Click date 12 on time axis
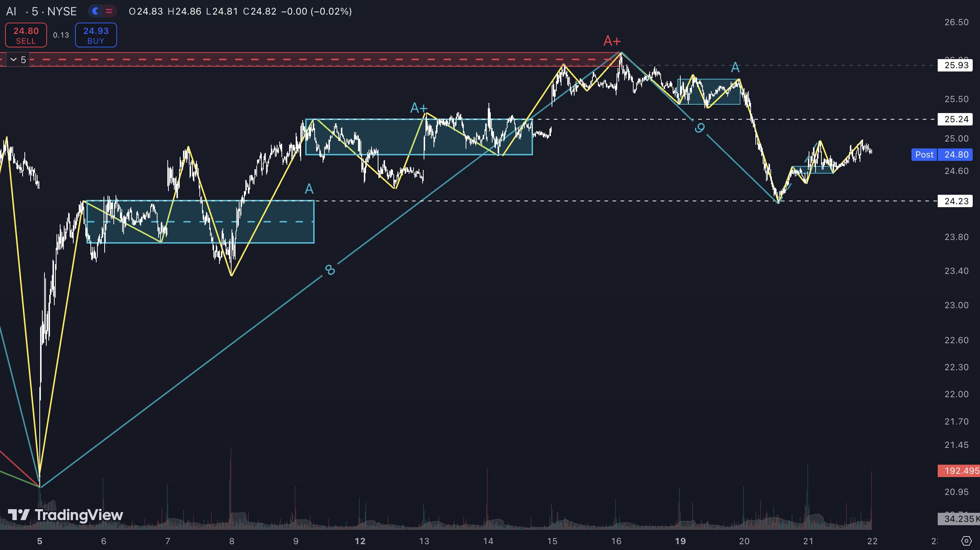This screenshot has height=550, width=980. point(359,541)
